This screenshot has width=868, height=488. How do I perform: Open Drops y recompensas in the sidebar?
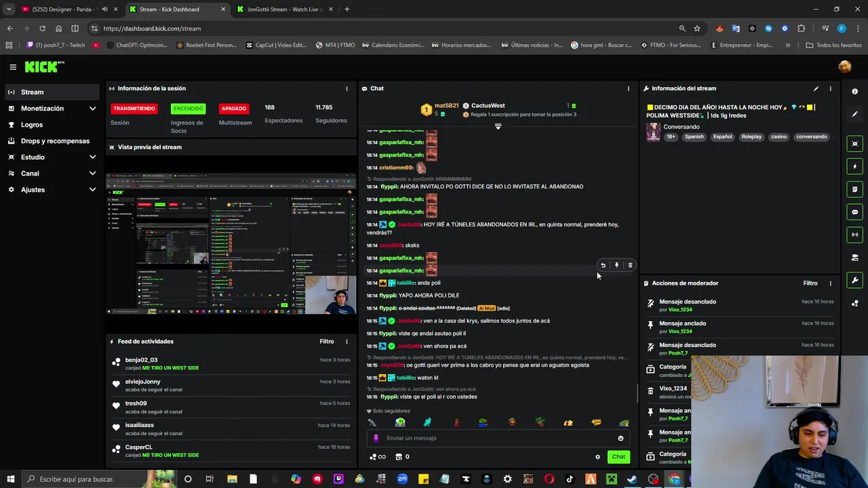[x=52, y=141]
